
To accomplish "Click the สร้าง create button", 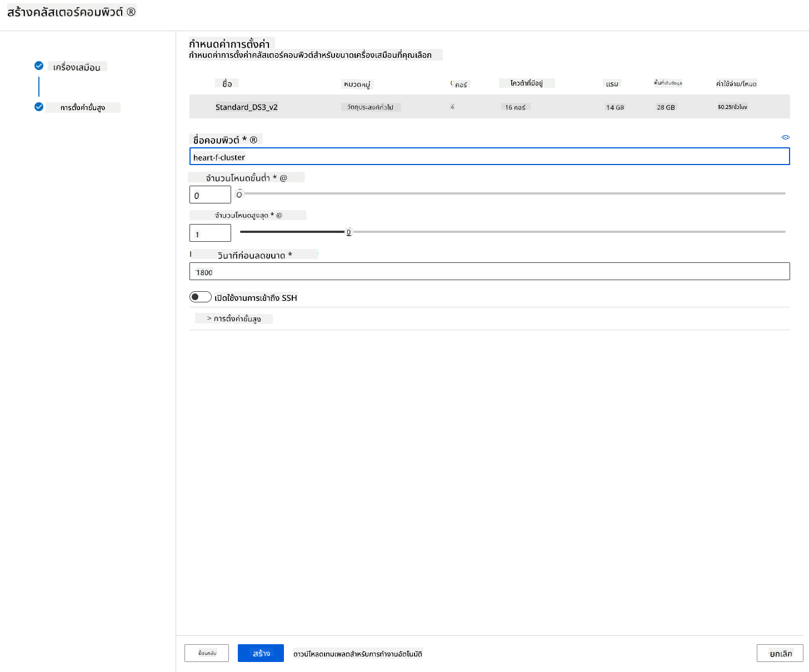I will click(x=261, y=653).
